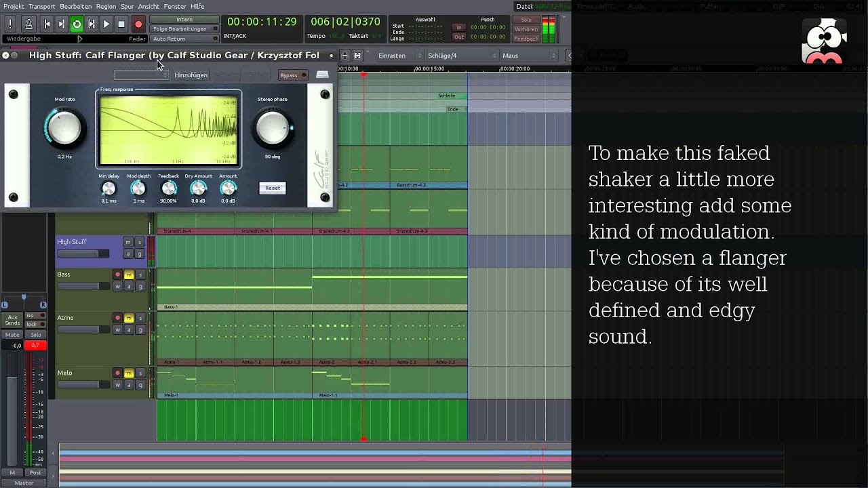
Task: Click the panic exclamation icon in transport bar
Action: (x=11, y=24)
